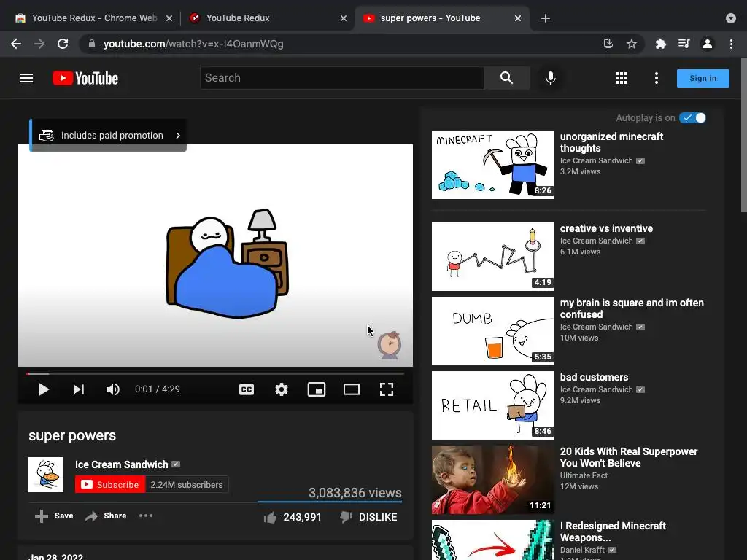Image resolution: width=747 pixels, height=560 pixels.
Task: Open Chrome profile avatar
Action: 708,44
